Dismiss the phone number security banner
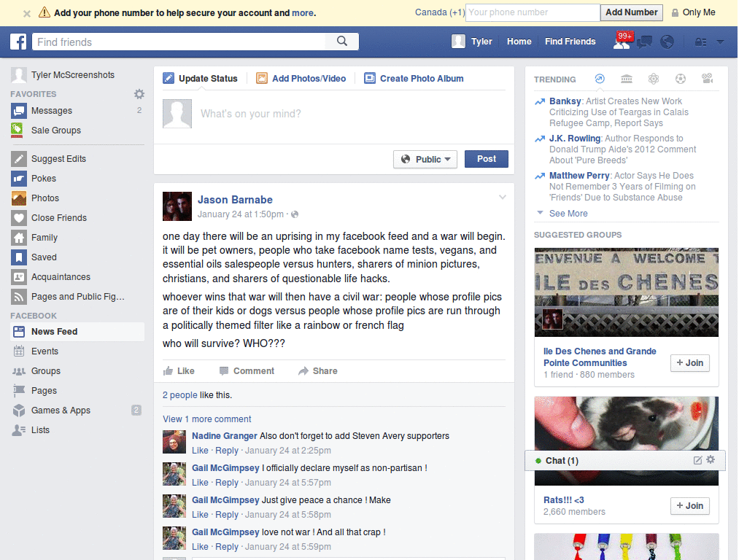747x560 pixels. [x=27, y=13]
